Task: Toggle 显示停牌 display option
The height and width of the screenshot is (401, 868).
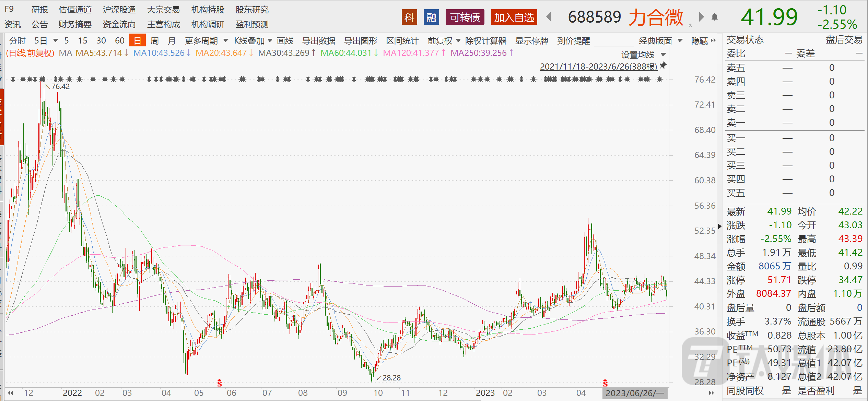Action: [x=531, y=41]
